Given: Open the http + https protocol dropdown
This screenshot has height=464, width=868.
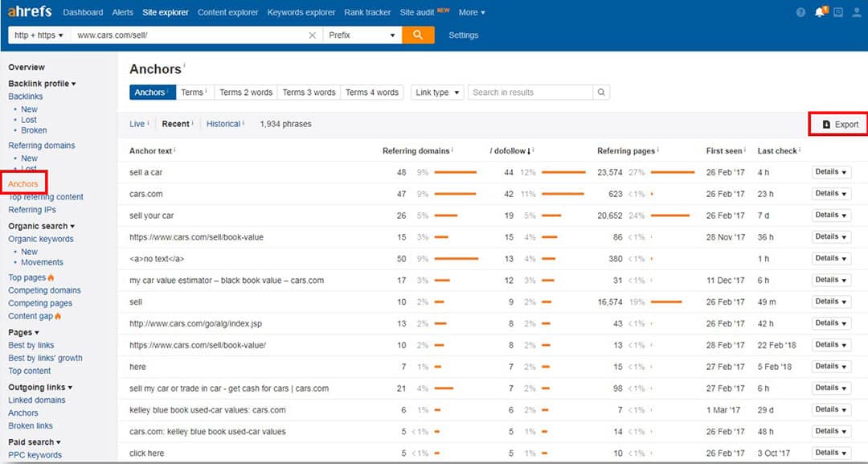Looking at the screenshot, I should coord(39,35).
